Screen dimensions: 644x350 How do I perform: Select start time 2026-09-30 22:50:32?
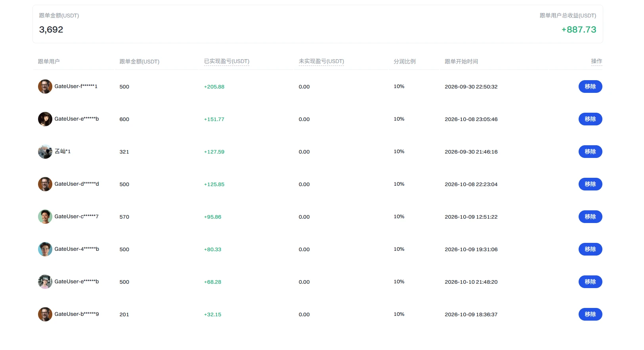click(x=471, y=87)
